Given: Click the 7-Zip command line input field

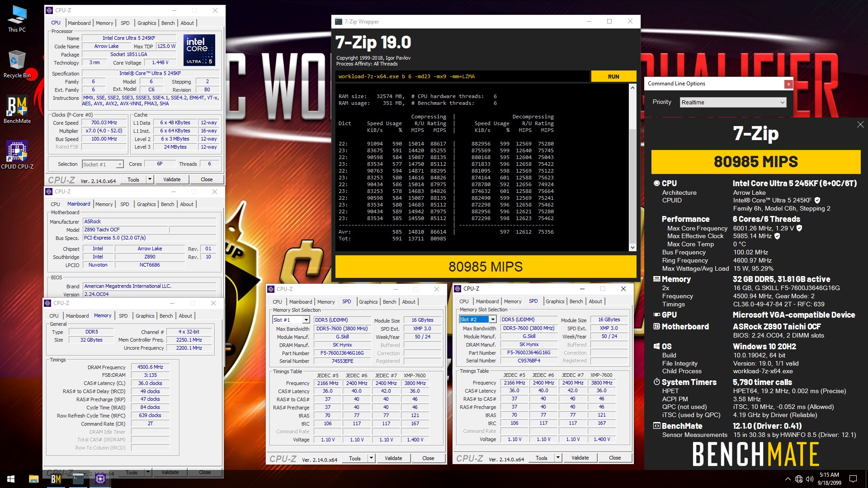Looking at the screenshot, I should click(462, 76).
